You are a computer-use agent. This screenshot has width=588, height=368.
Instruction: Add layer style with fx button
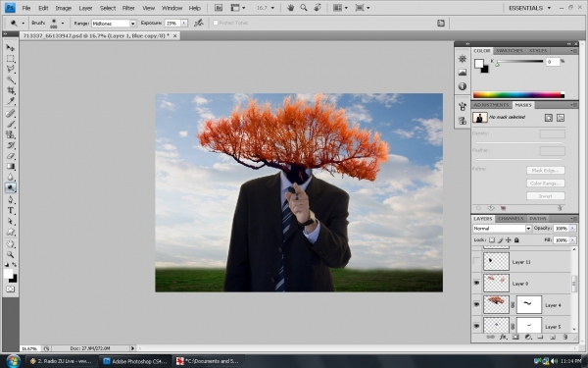click(x=503, y=338)
